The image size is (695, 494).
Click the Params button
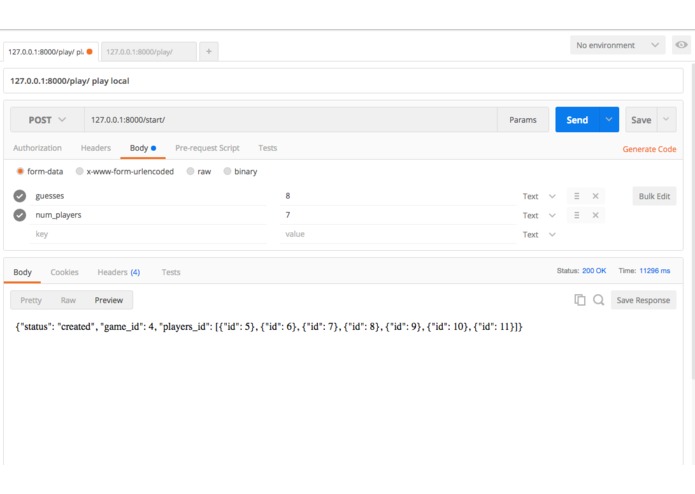[x=523, y=120]
